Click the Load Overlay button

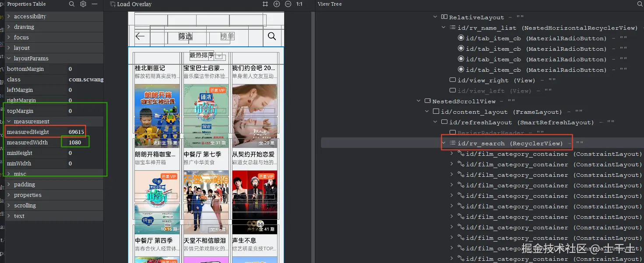(x=130, y=4)
